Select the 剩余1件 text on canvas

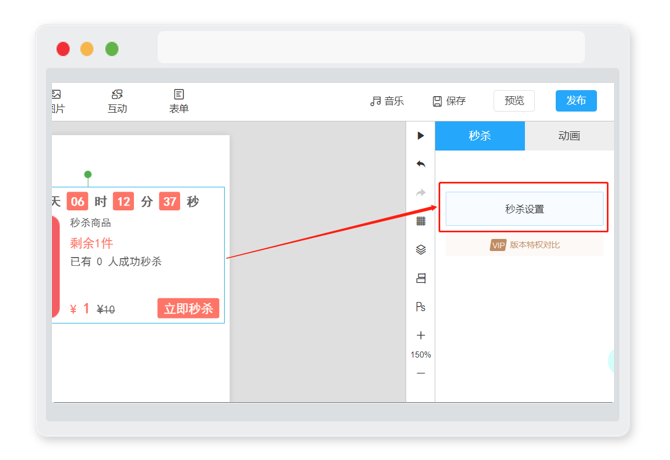click(x=91, y=243)
